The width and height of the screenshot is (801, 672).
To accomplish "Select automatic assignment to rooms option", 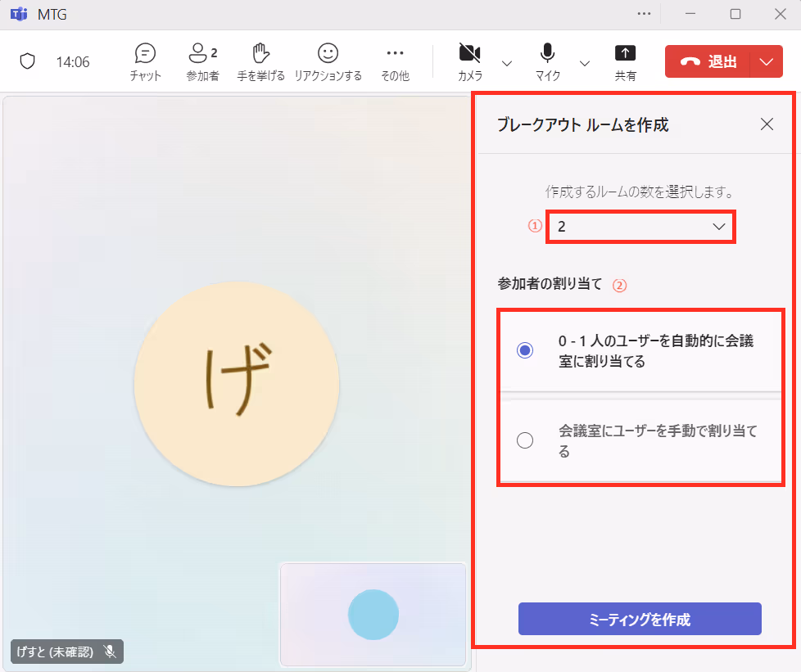I will pyautogui.click(x=640, y=351).
